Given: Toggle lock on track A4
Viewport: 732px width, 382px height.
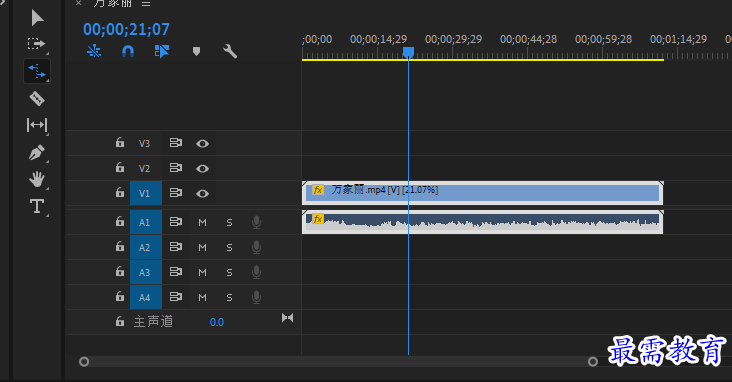Looking at the screenshot, I should click(x=120, y=297).
